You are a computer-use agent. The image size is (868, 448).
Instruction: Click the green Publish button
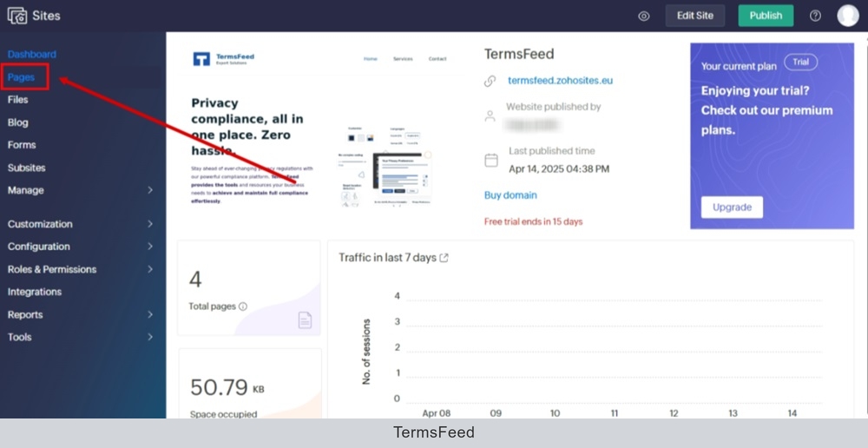[x=766, y=16]
